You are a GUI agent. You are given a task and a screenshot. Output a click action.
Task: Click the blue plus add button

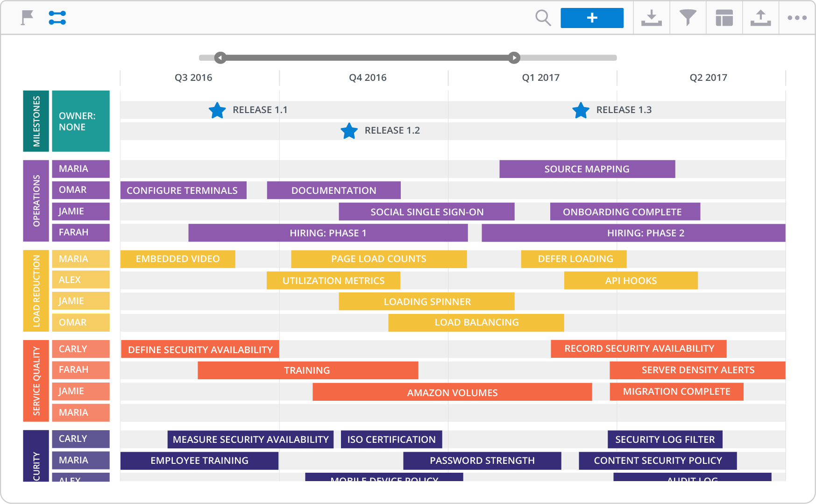click(x=592, y=18)
